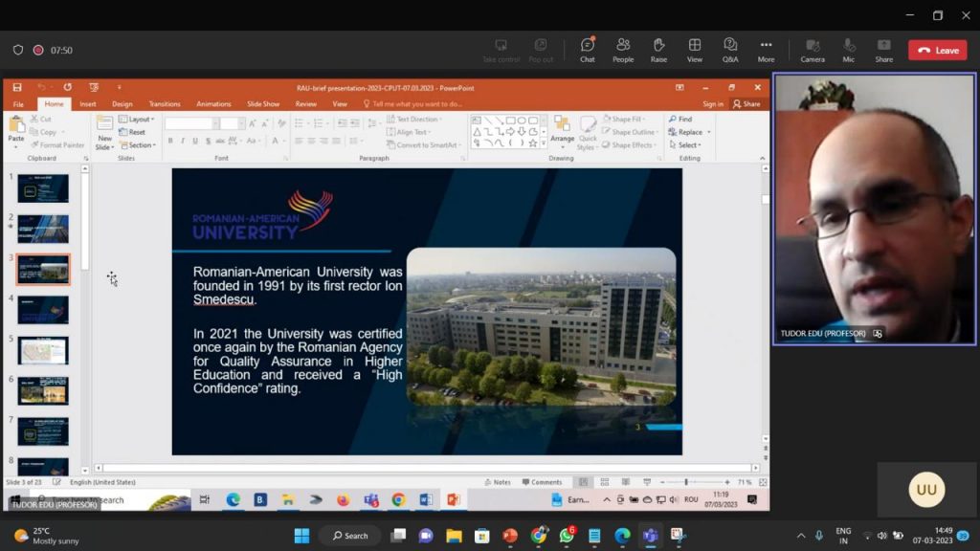Open the Teams Chat panel
Screen dimensions: 980x551
(587, 50)
